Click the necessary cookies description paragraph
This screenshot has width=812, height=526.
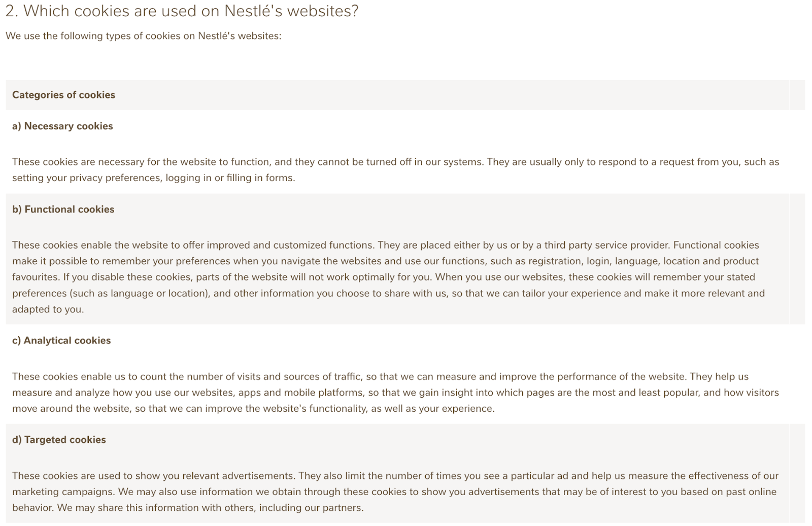pos(395,170)
